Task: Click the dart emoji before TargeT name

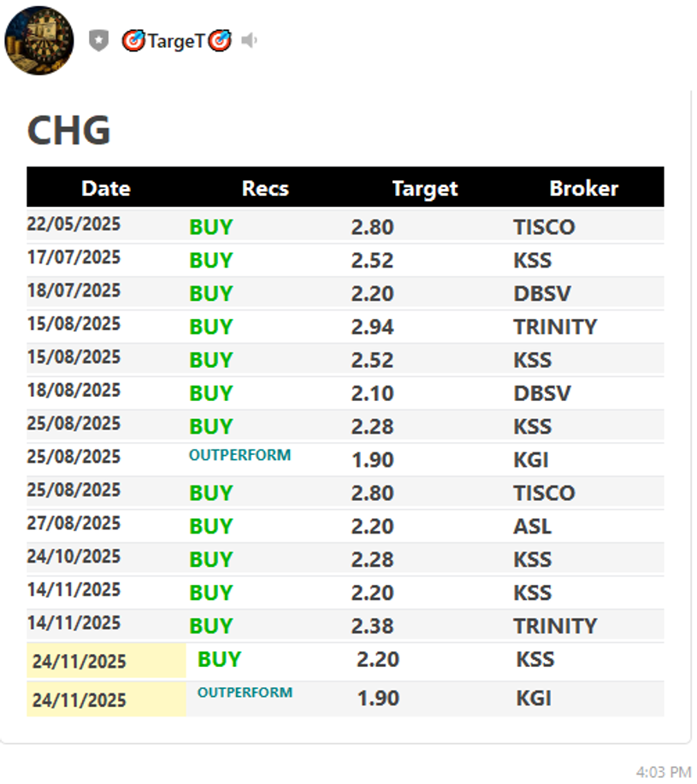Action: click(133, 40)
